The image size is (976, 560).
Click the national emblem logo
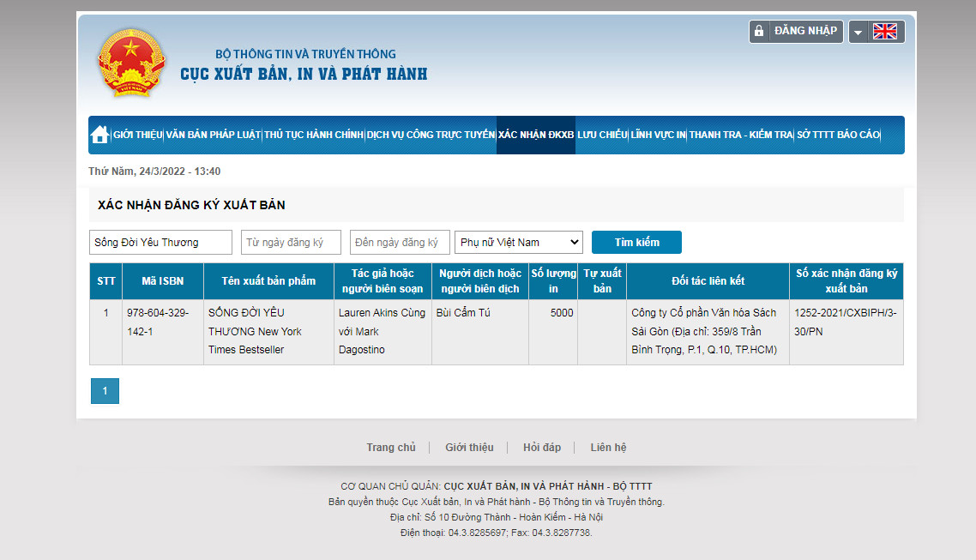click(x=130, y=63)
